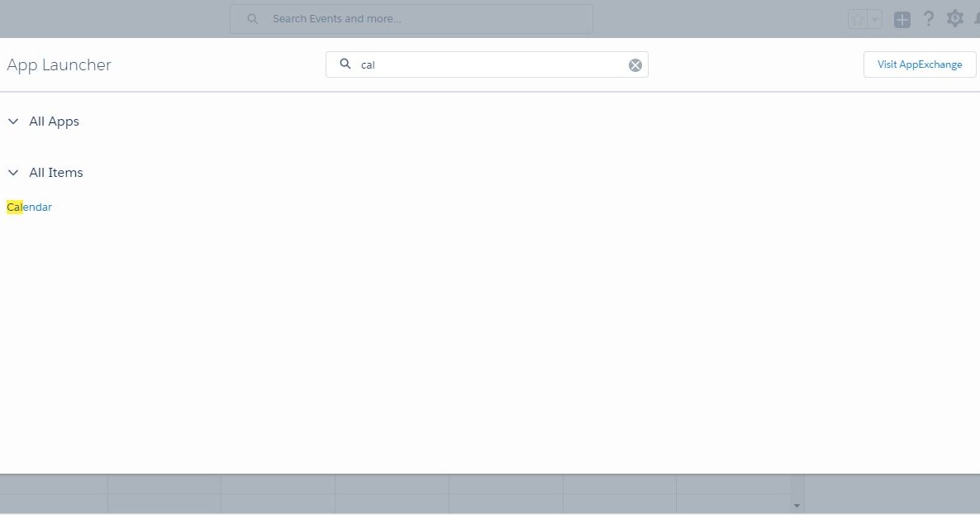The height and width of the screenshot is (515, 980).
Task: Open the favorites list dropdown arrow
Action: 873,18
